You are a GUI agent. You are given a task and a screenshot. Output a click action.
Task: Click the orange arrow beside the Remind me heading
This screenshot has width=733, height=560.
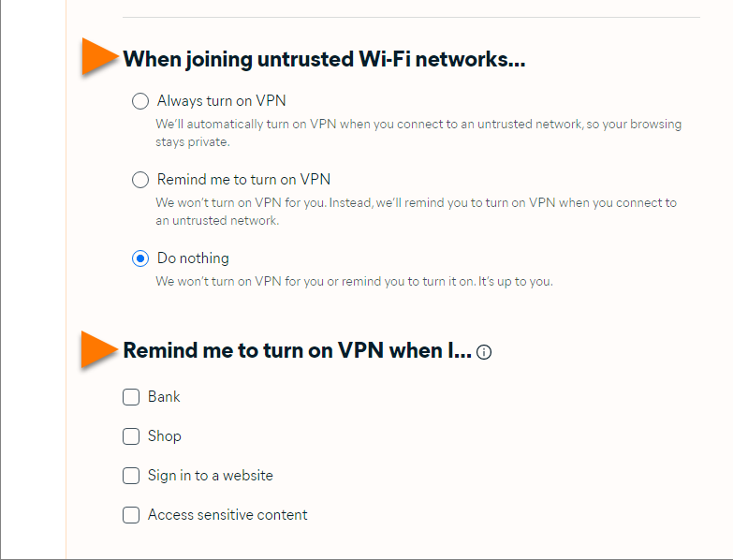99,349
